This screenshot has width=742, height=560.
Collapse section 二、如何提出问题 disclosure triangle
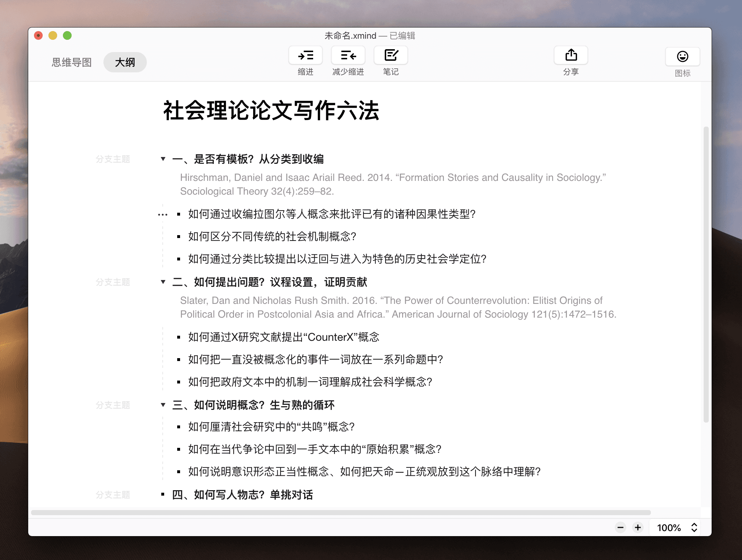163,282
